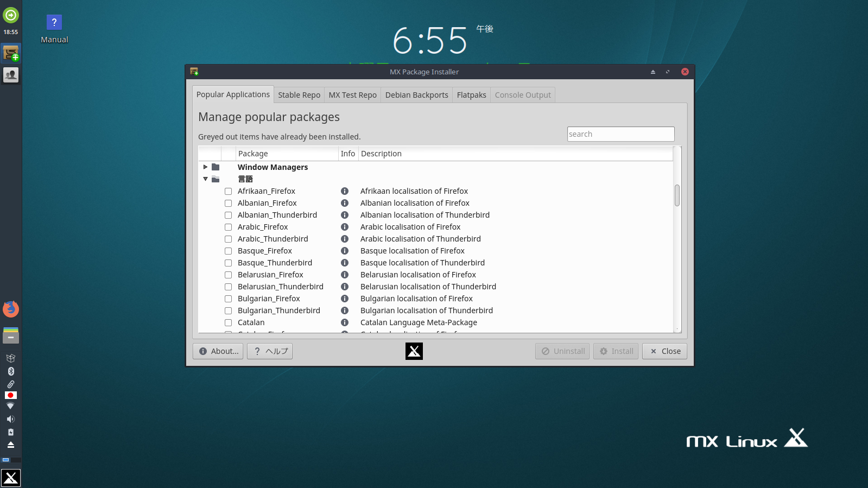Open the MX Linux start menu
This screenshot has width=868, height=488.
point(11,478)
